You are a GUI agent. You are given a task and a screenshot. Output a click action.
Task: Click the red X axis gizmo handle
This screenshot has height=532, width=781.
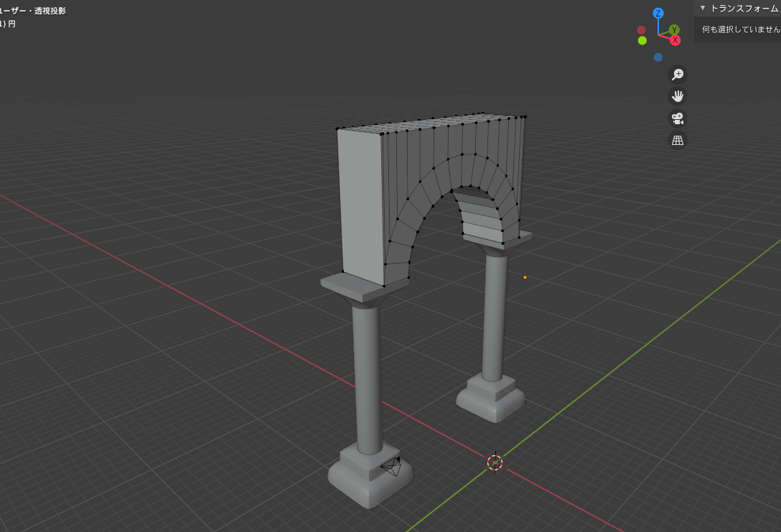tap(675, 40)
